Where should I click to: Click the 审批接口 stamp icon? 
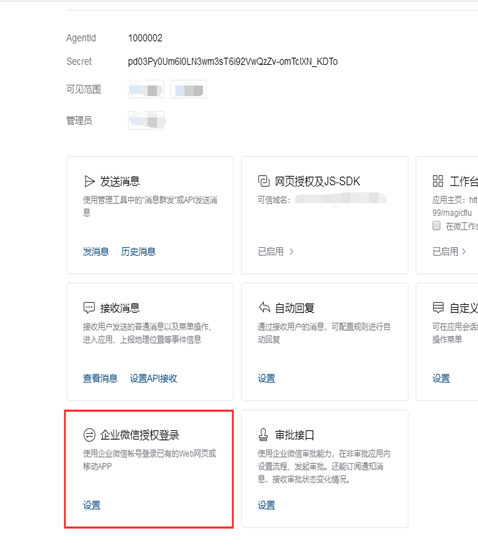coord(264,435)
